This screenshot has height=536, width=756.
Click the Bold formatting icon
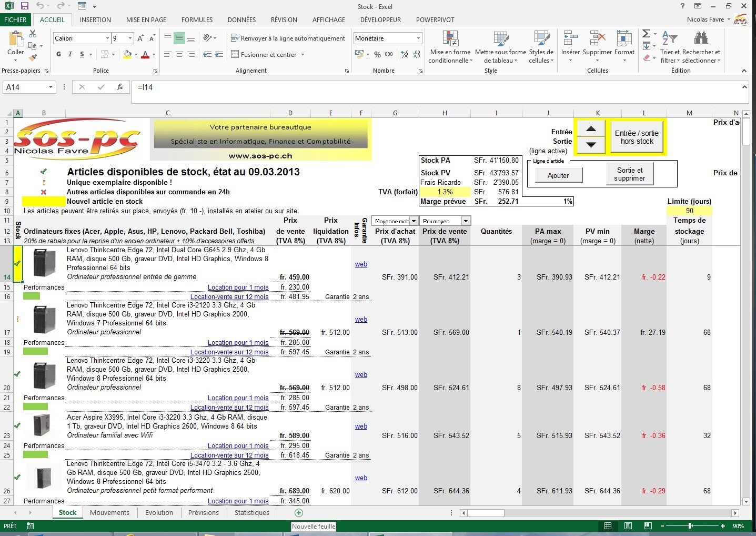[x=58, y=54]
